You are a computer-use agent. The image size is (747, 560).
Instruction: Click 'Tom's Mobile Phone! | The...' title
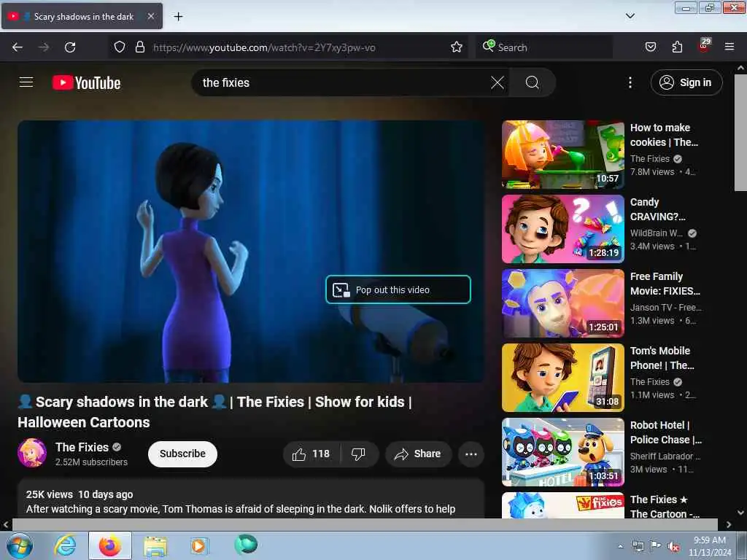pyautogui.click(x=662, y=357)
